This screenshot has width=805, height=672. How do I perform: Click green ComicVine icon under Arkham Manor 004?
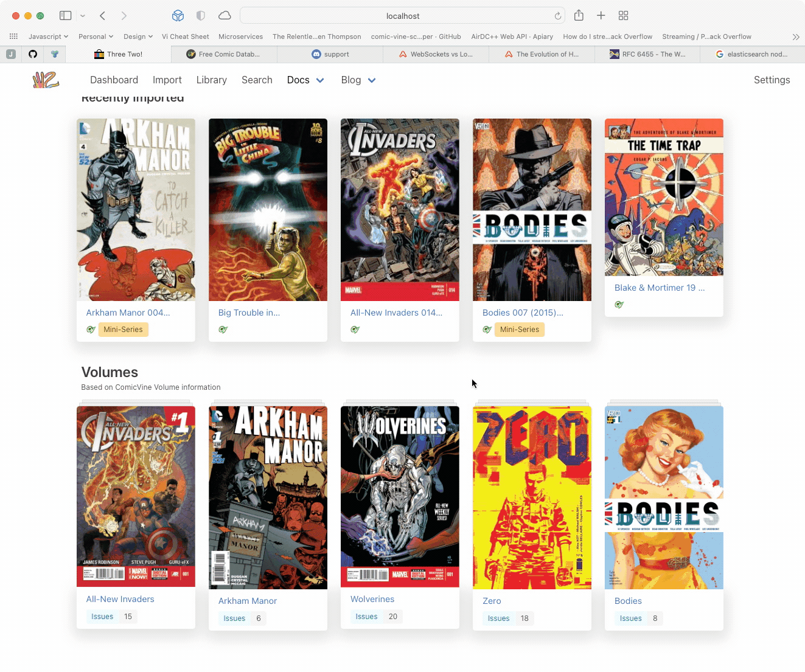pos(91,330)
